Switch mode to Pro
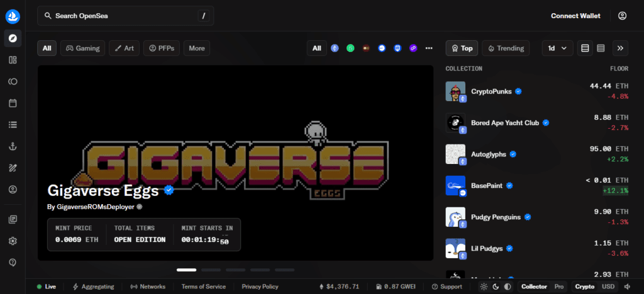The width and height of the screenshot is (644, 294). click(558, 286)
